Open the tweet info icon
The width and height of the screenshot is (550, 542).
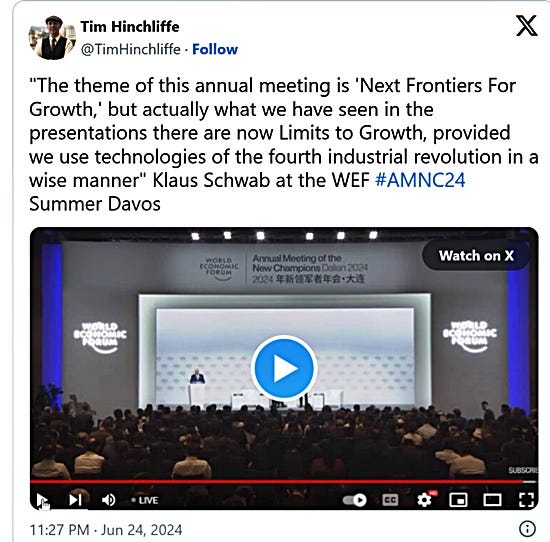click(527, 529)
